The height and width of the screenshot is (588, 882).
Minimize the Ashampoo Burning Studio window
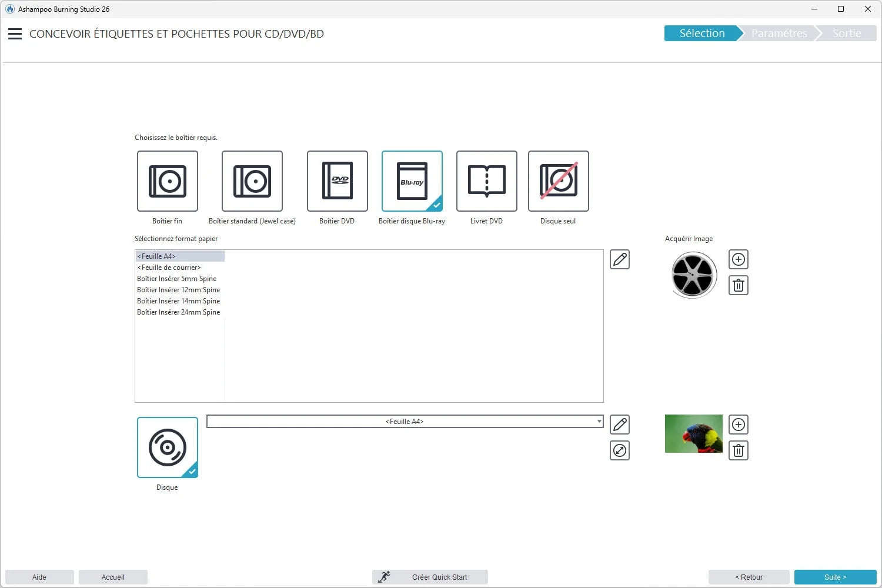click(x=814, y=9)
